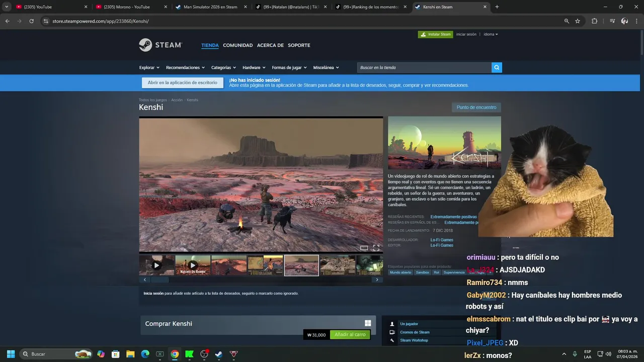This screenshot has width=644, height=362.
Task: Type in the Buscar en la tienda field
Action: 424,67
